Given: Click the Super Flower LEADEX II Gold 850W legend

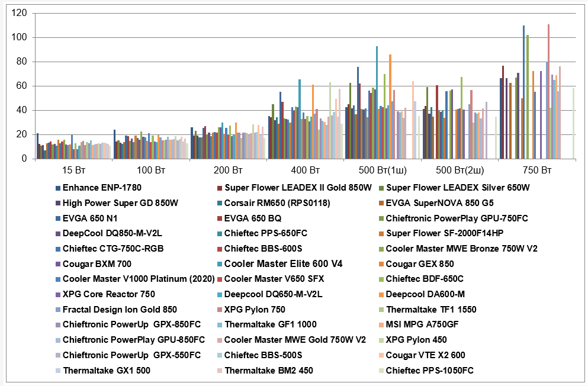Looking at the screenshot, I should 294,188.
